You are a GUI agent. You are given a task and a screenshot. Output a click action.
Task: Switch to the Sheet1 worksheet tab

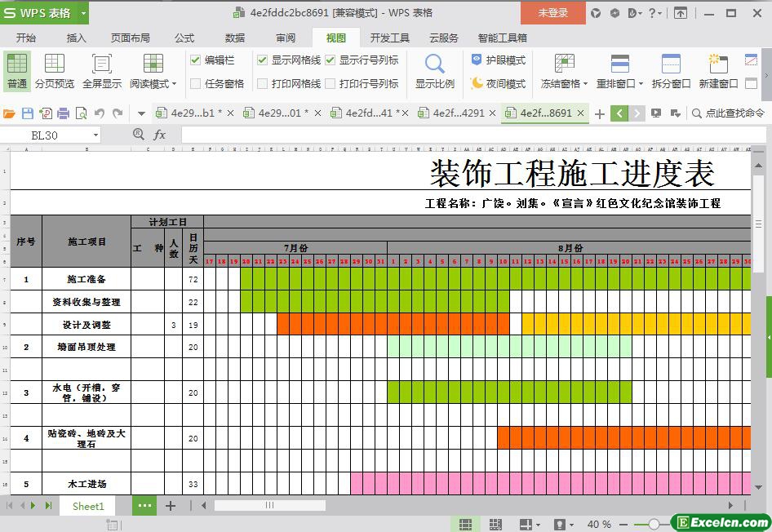(88, 506)
